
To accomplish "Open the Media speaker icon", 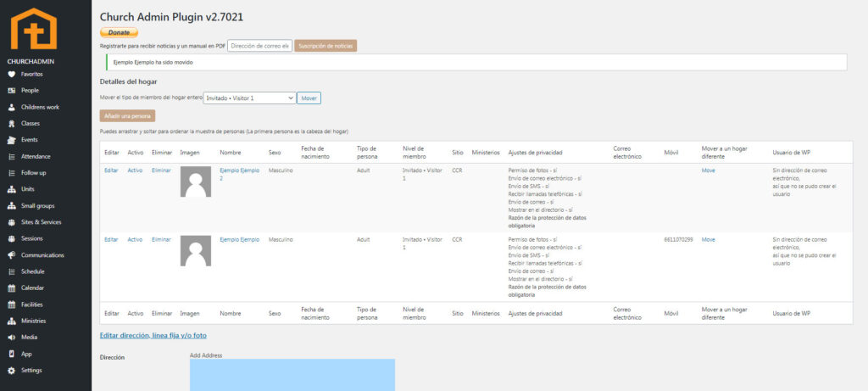I will (11, 338).
